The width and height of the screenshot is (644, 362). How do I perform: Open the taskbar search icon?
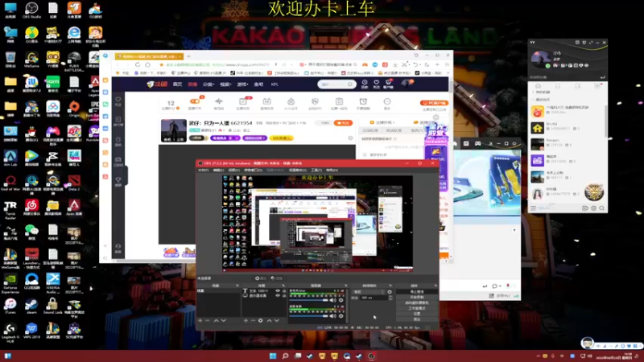(x=285, y=356)
